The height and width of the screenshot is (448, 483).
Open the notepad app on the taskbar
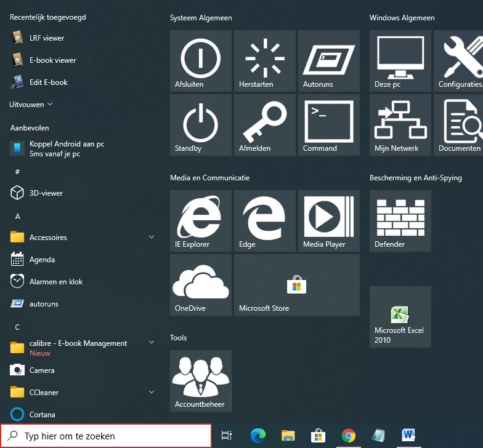(378, 436)
